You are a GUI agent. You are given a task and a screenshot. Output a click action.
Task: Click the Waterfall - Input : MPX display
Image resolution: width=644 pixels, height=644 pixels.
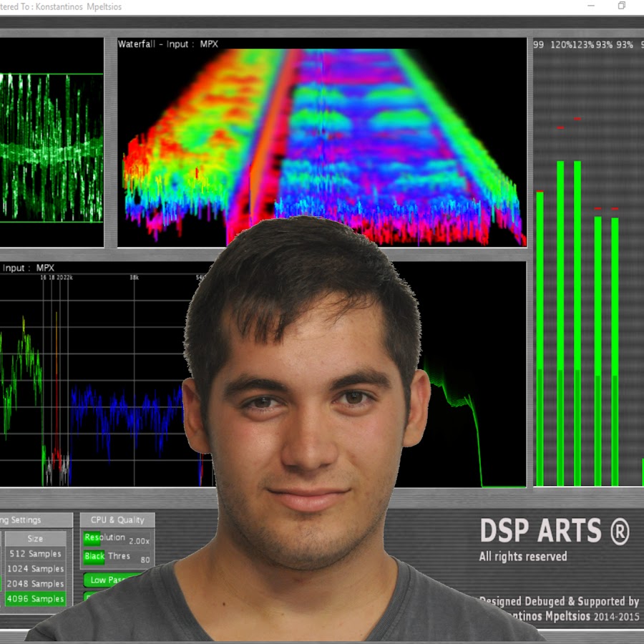(x=322, y=142)
